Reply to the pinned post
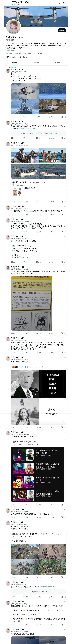72x644 pixels. click(x=12, y=116)
